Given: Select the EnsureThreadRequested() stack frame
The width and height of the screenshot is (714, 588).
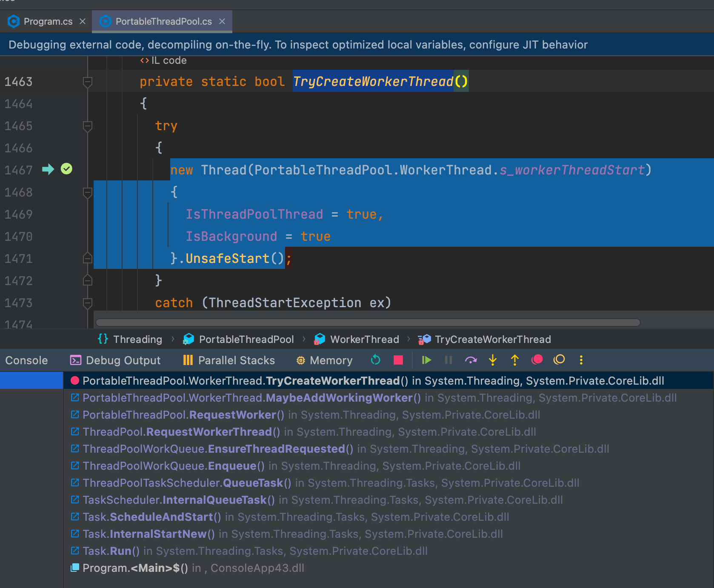Looking at the screenshot, I should click(x=388, y=449).
